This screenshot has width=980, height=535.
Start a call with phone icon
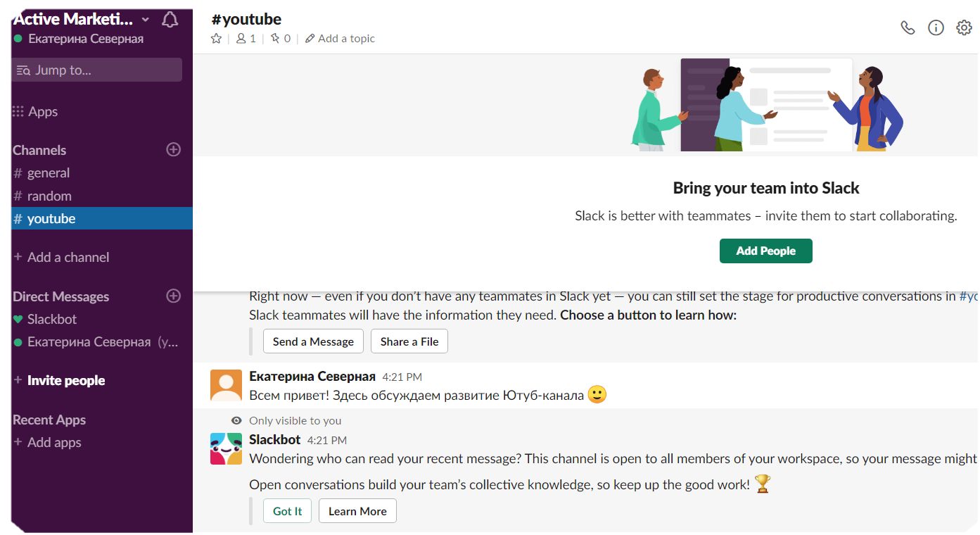[x=908, y=27]
